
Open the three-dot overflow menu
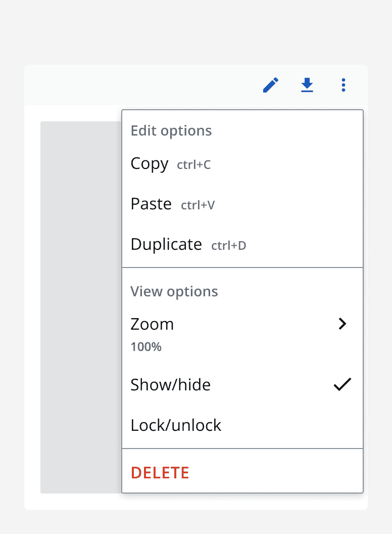pyautogui.click(x=344, y=85)
